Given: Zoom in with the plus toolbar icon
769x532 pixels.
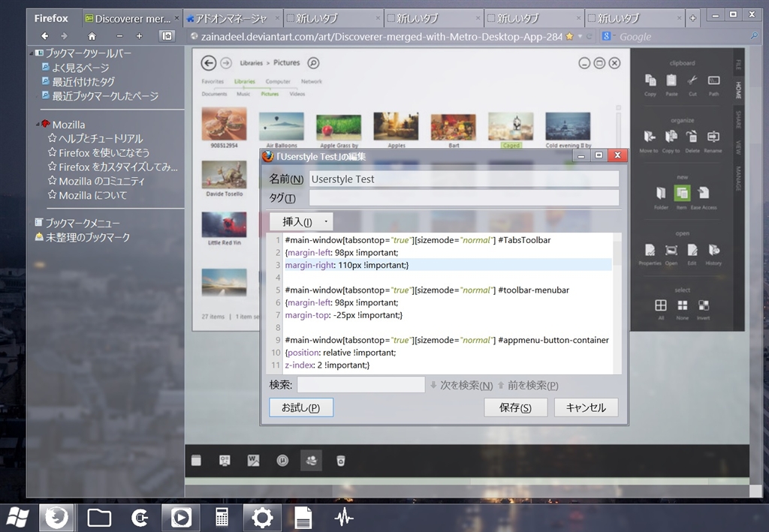Looking at the screenshot, I should pos(139,36).
